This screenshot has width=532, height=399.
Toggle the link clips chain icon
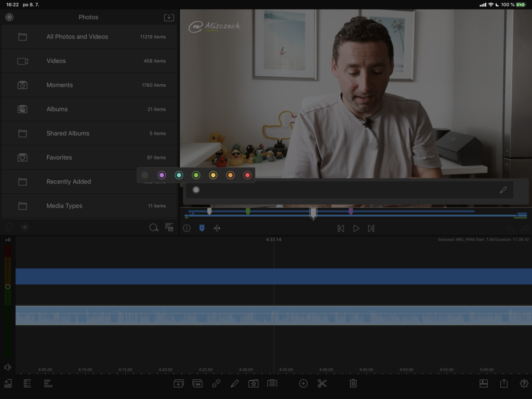216,383
